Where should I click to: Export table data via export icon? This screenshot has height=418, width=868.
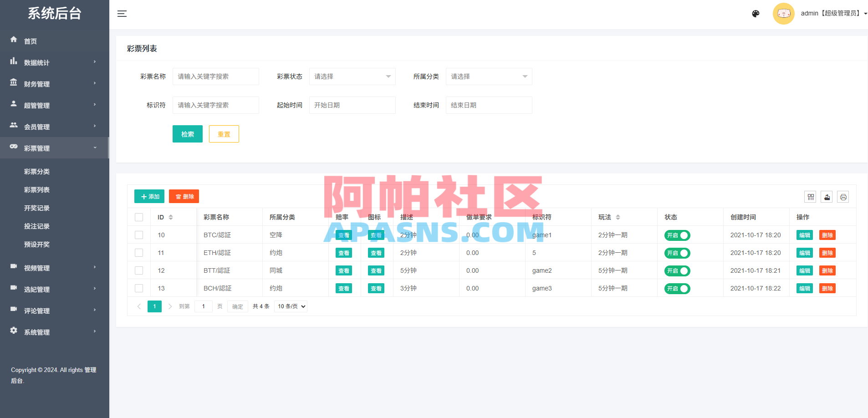(827, 197)
